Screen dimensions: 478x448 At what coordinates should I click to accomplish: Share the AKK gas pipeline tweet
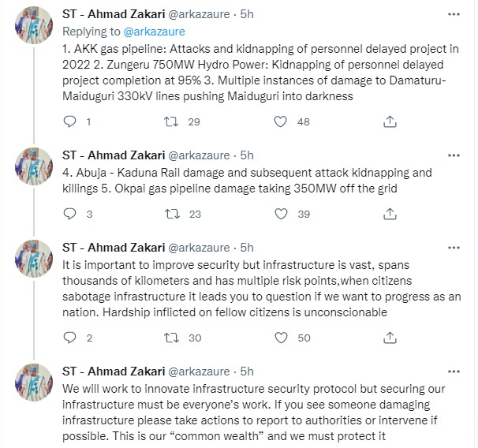coord(388,121)
